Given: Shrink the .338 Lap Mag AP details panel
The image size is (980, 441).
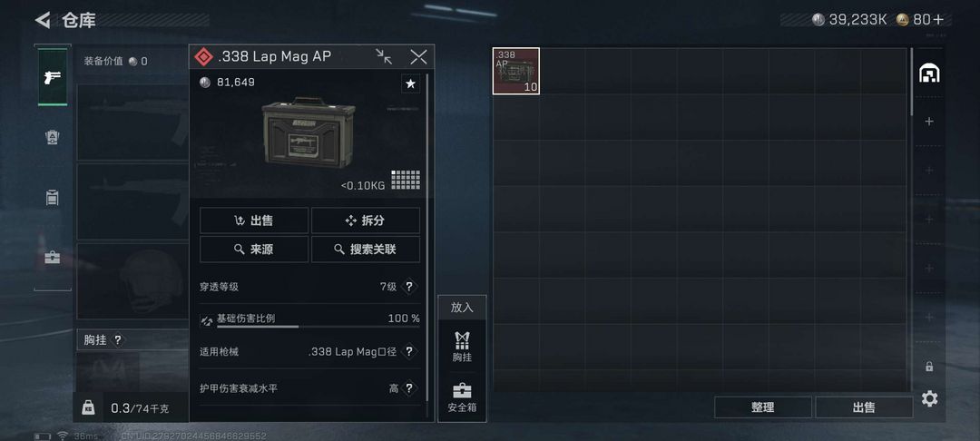Looking at the screenshot, I should (384, 57).
